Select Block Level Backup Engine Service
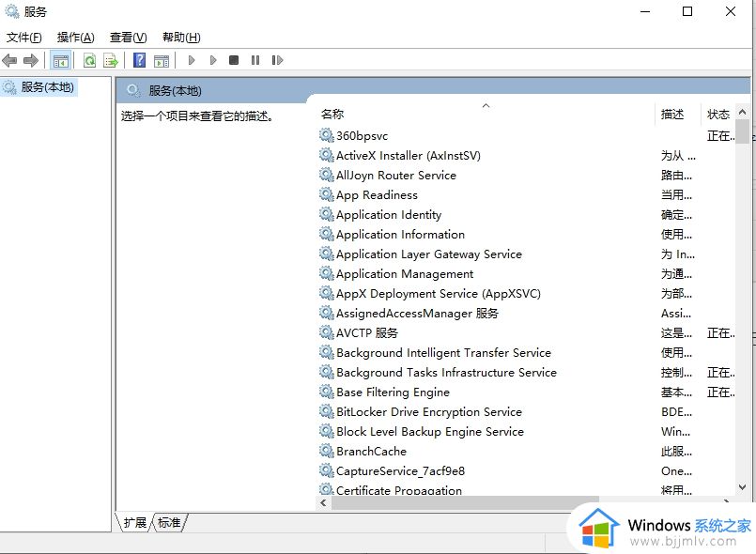 (527, 432)
